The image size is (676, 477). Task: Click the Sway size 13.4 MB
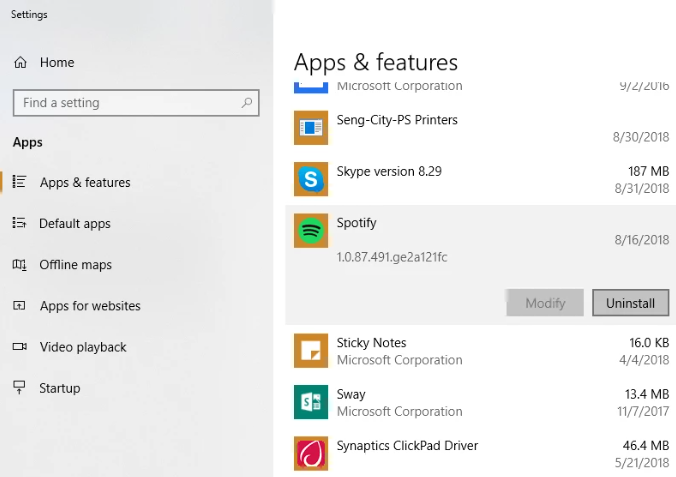point(647,394)
